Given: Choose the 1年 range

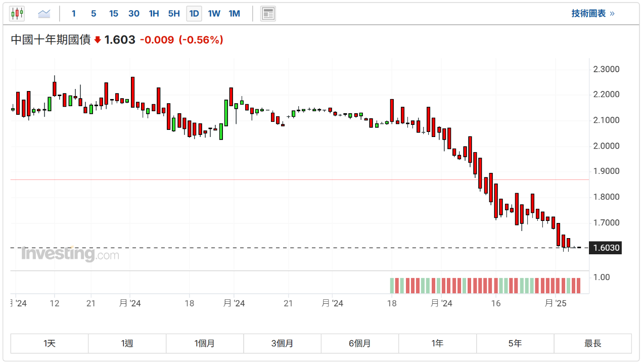Looking at the screenshot, I should click(437, 344).
